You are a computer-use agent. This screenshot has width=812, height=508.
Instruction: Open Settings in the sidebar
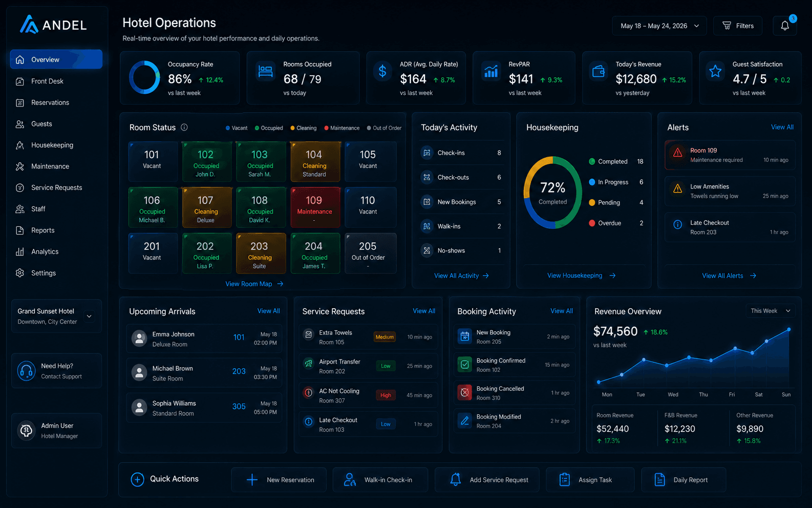(x=56, y=273)
